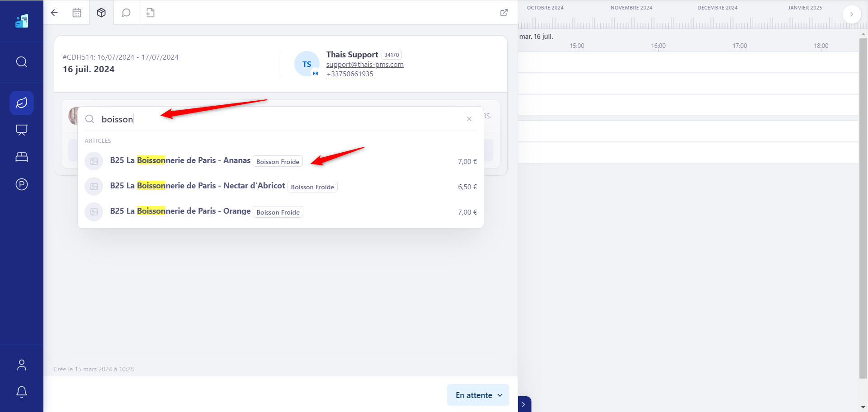Click the magnifier icon in the article search
868x412 pixels.
pos(90,119)
